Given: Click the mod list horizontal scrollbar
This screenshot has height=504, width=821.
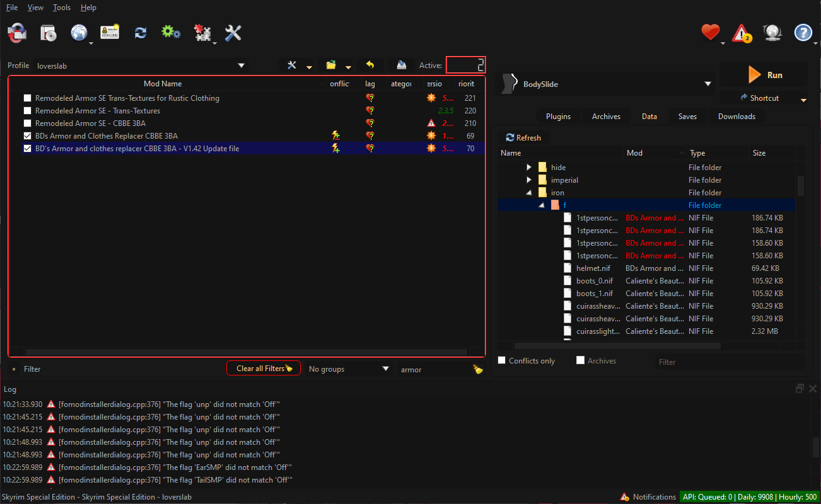Looking at the screenshot, I should 246,352.
